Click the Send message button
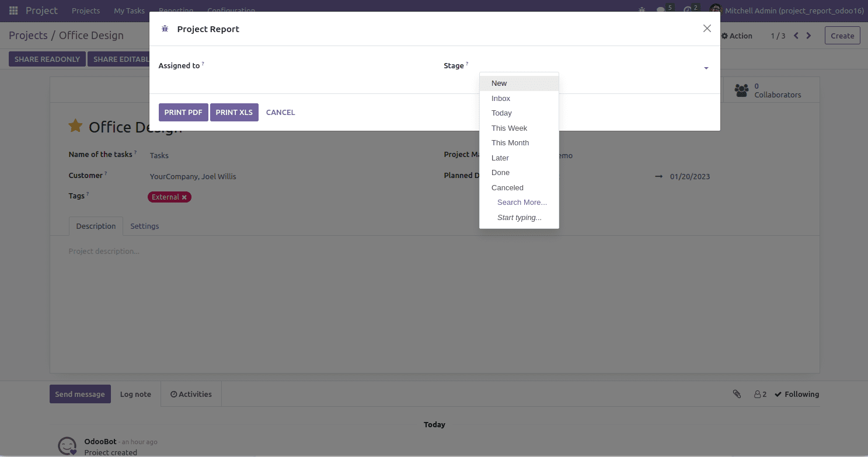Viewport: 868px width, 457px height. pyautogui.click(x=80, y=394)
